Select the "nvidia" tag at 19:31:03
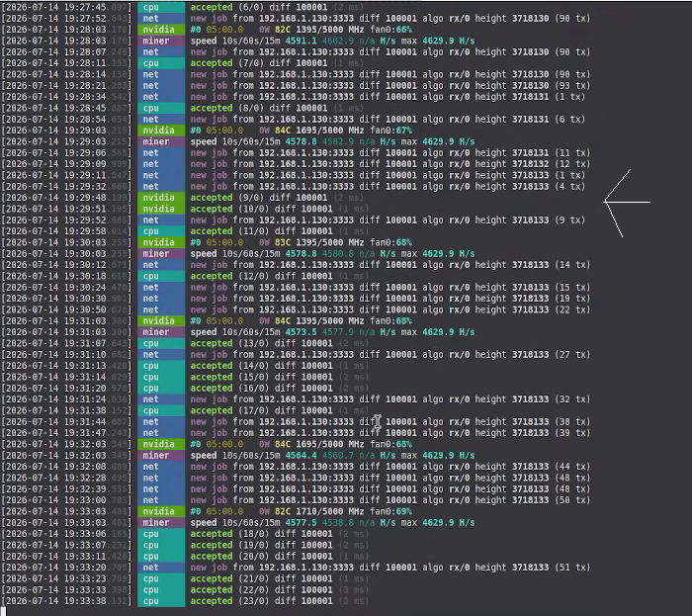692x616 pixels. (161, 320)
